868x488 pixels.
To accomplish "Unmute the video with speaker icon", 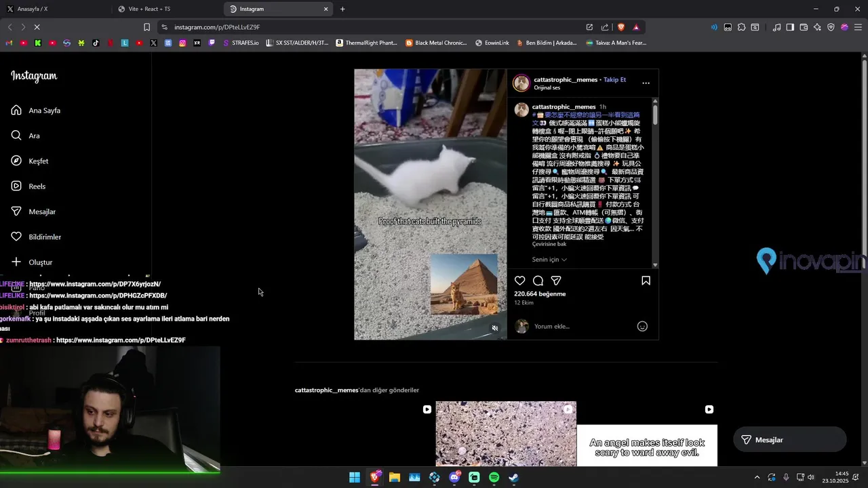I will click(495, 328).
